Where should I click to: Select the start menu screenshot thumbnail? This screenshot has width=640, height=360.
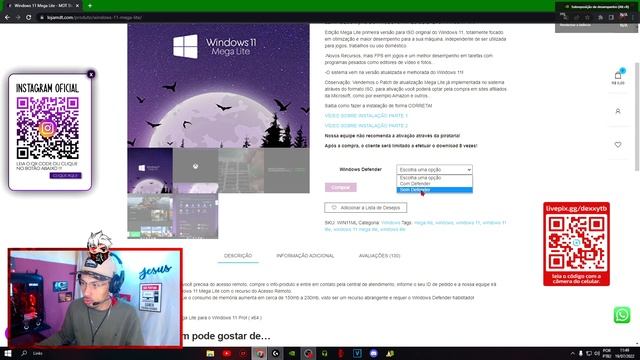[196, 216]
